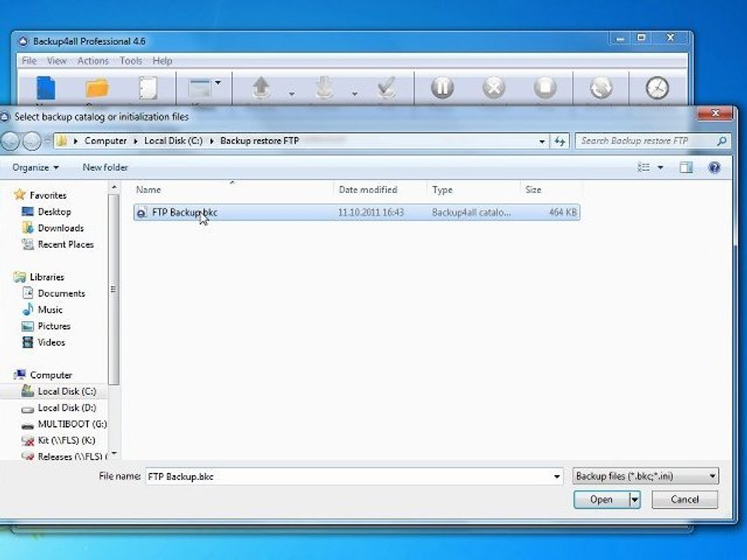Open the Tools menu in Backup4all
Viewport: 747px width, 560px height.
[131, 61]
